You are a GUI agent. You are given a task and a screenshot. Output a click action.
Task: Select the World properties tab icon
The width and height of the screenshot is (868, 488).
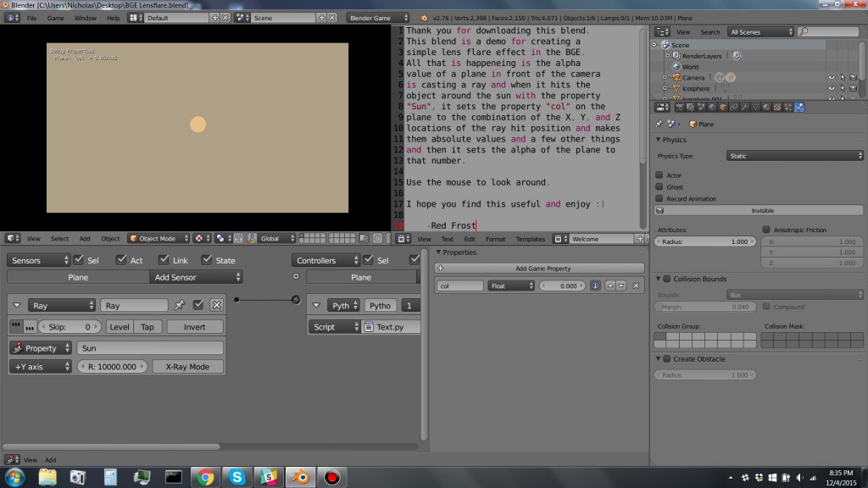[x=710, y=107]
